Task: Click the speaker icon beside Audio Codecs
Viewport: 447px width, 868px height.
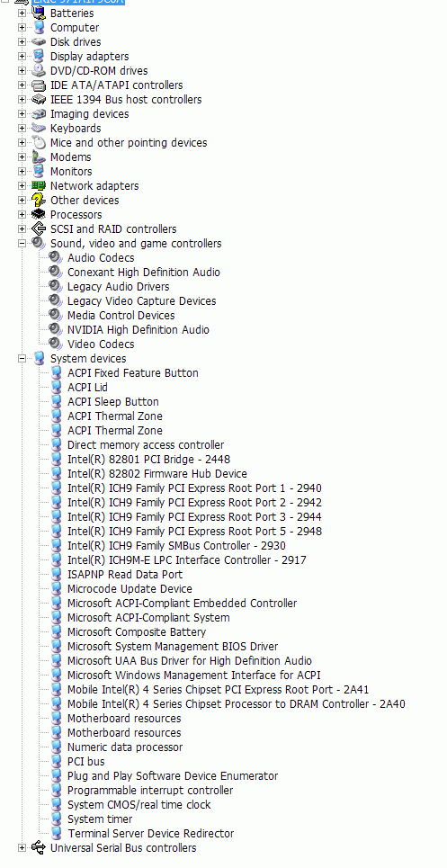Action: (56, 257)
